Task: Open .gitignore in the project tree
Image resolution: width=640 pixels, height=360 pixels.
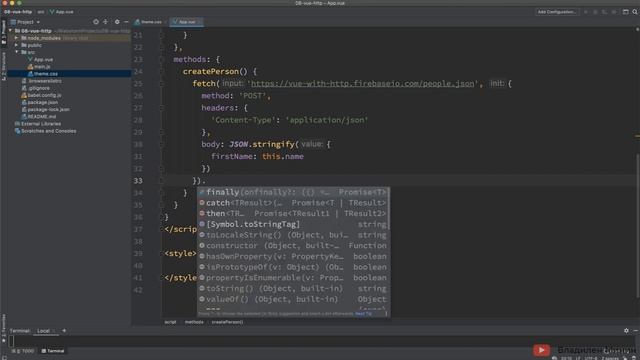Action: (39, 88)
